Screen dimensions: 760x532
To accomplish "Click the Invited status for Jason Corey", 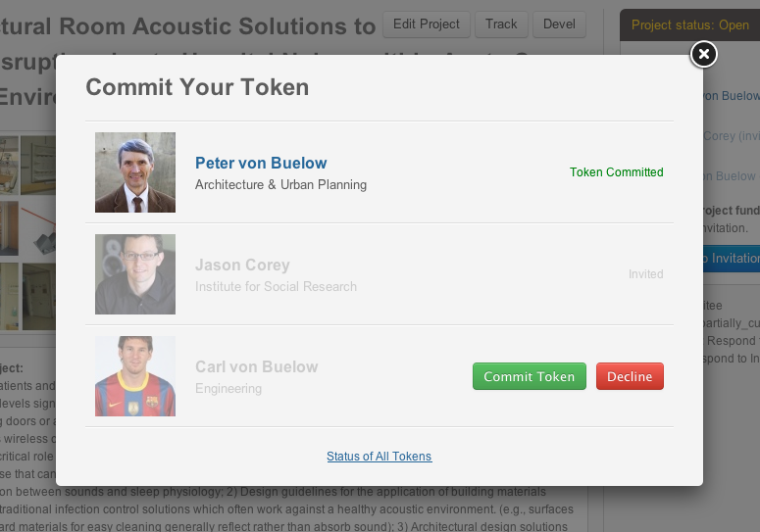I will [x=645, y=274].
